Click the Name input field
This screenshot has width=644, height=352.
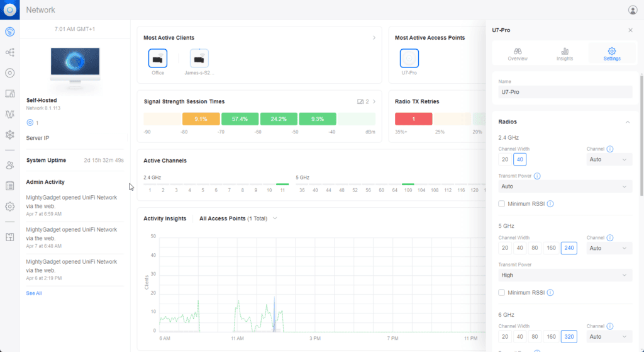pos(565,92)
